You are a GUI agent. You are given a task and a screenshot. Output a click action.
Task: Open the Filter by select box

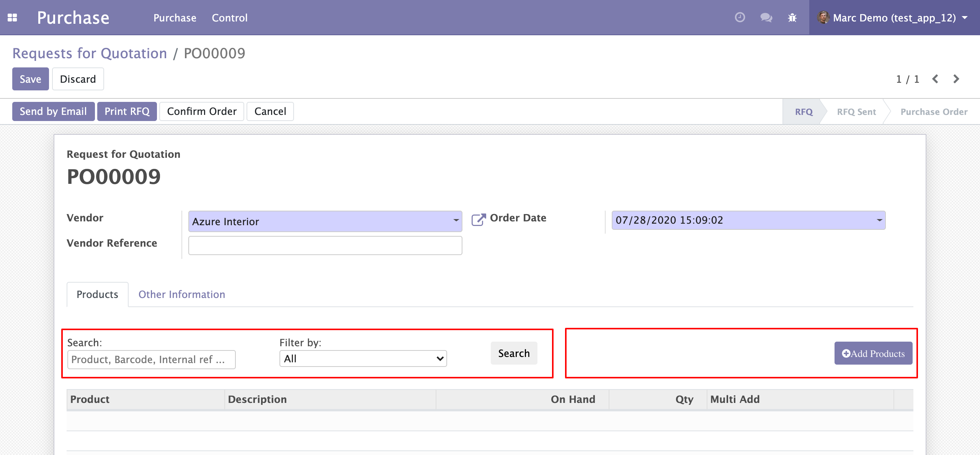click(x=363, y=359)
